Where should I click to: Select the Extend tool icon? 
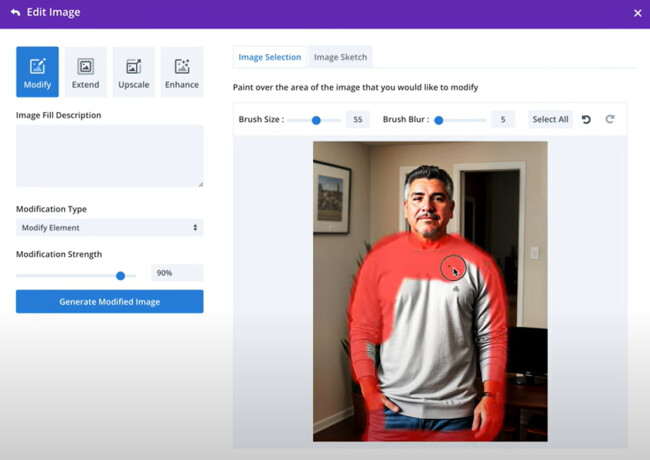pos(85,72)
